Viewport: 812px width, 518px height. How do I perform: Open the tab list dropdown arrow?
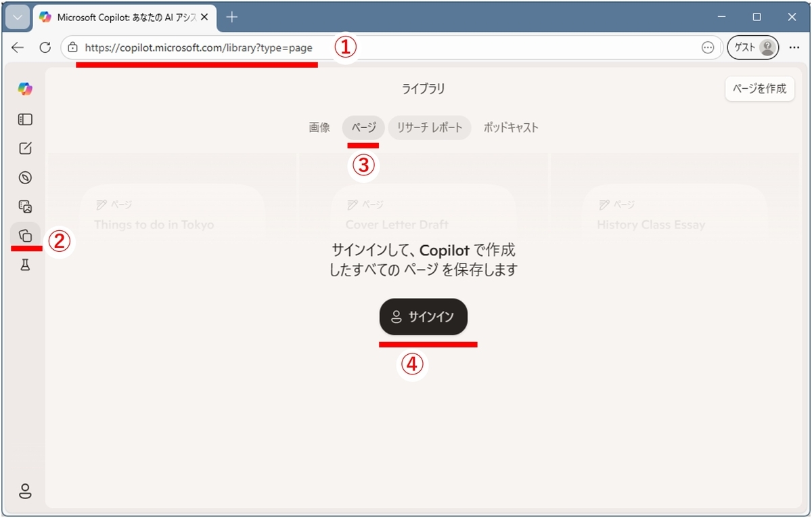tap(18, 17)
